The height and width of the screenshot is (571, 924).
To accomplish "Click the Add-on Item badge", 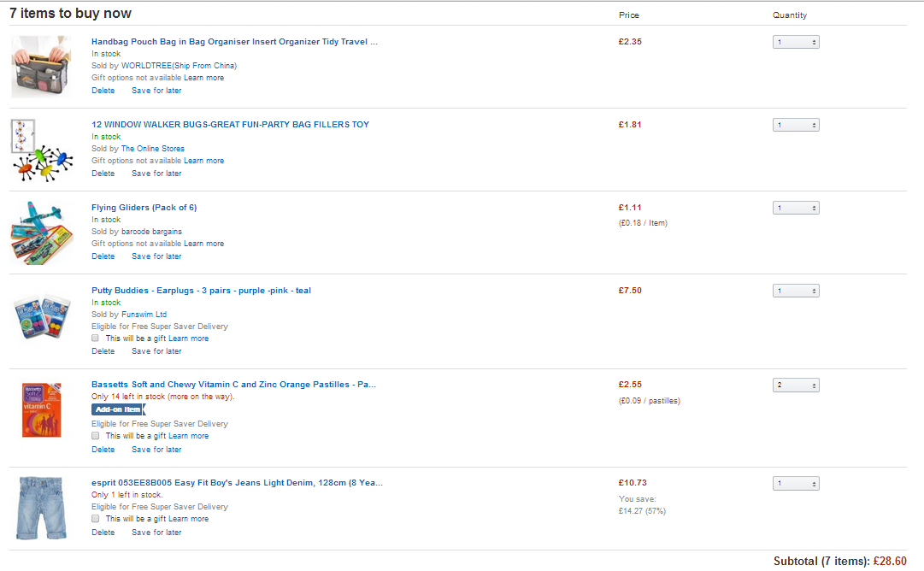I will click(118, 409).
